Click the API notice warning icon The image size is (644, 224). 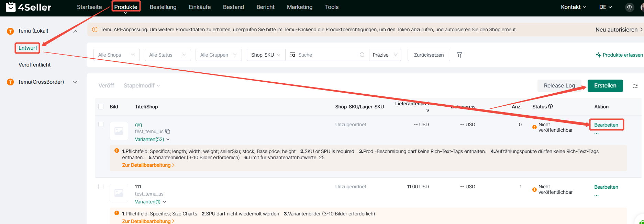coord(95,30)
